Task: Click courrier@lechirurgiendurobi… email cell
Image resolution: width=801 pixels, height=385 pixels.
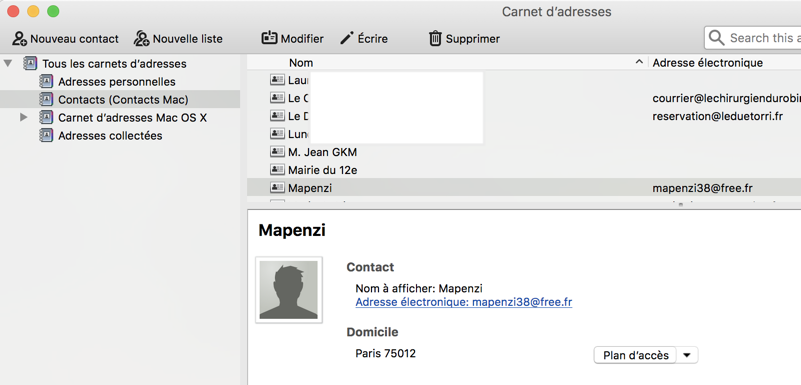Action: [726, 98]
